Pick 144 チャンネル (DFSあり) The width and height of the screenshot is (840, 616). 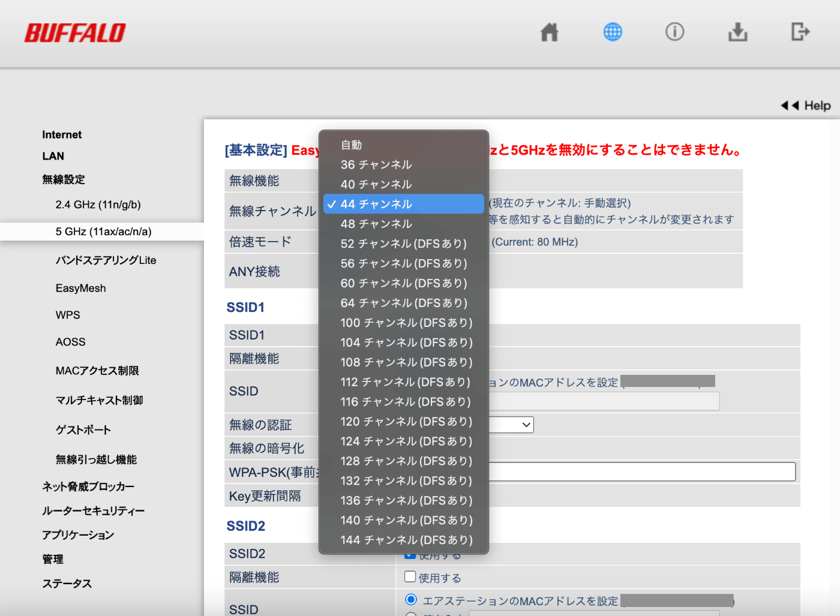[404, 540]
